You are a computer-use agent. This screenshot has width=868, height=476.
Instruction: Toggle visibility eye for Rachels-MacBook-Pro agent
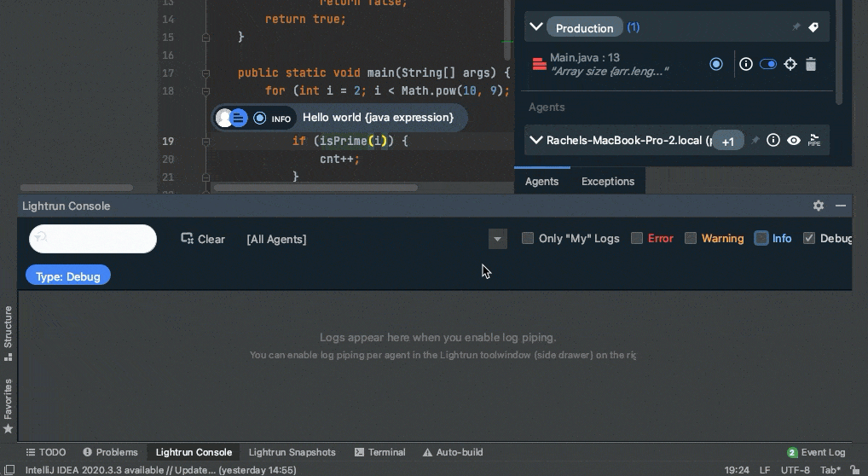(x=794, y=140)
